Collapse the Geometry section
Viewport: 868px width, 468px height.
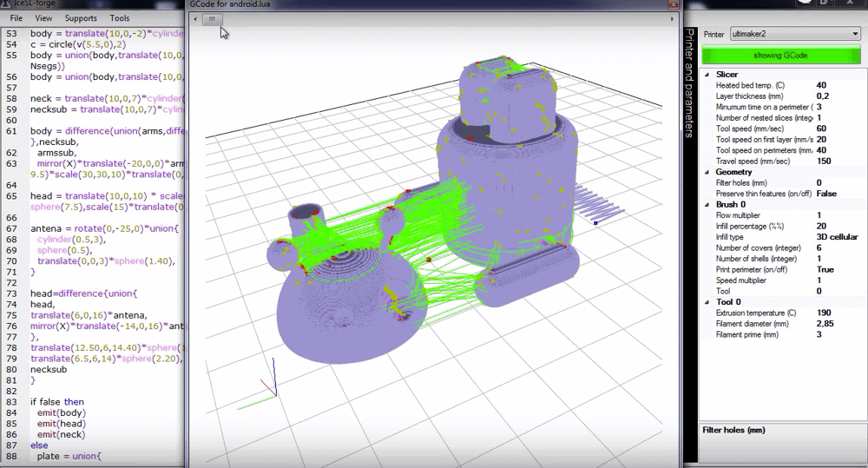click(707, 172)
